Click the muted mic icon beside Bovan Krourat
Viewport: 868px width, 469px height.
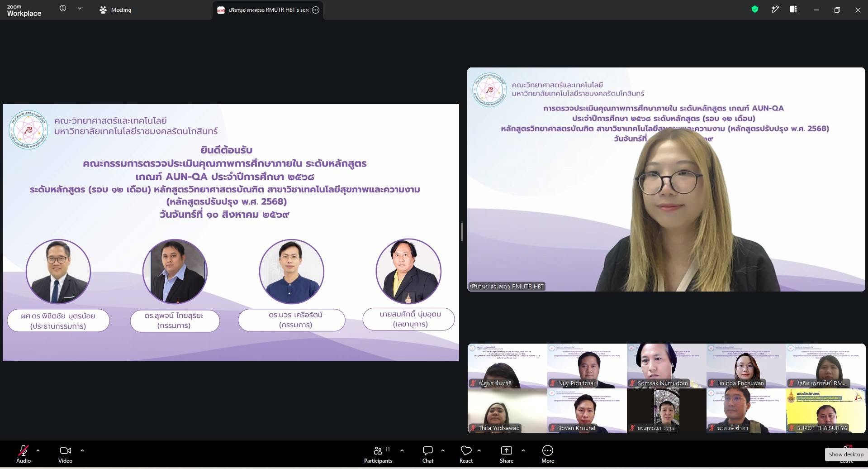[553, 428]
